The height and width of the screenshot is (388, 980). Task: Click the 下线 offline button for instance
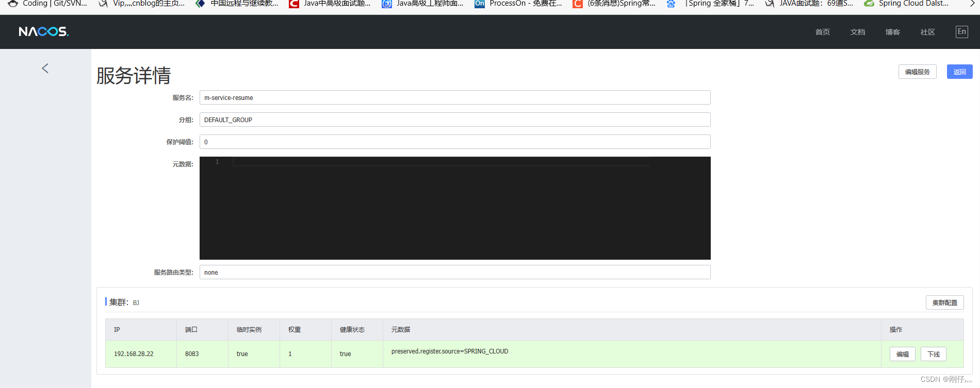(934, 354)
